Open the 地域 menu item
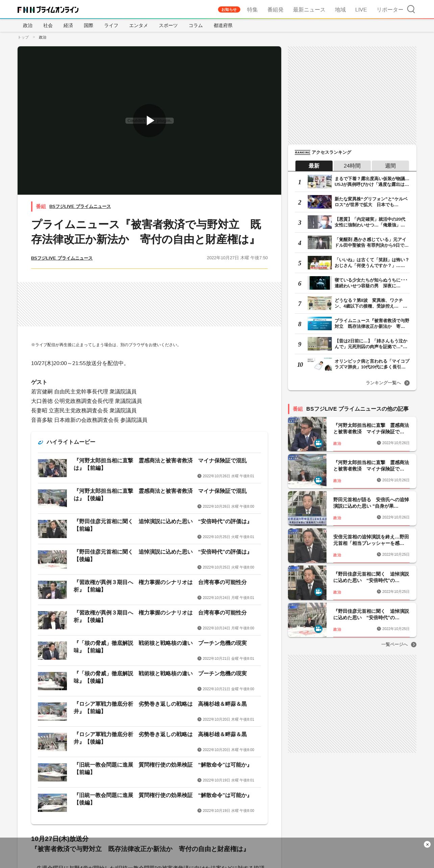Viewport: 434px width, 868px height. pos(340,10)
